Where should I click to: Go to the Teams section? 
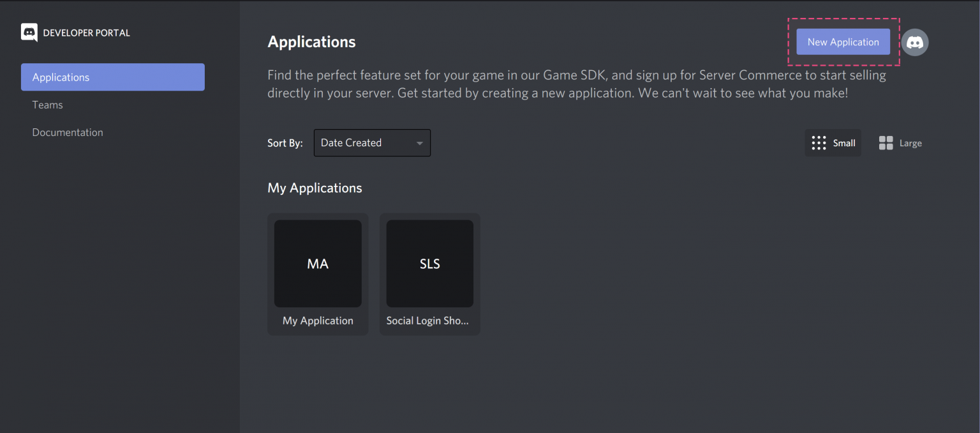pos(47,105)
